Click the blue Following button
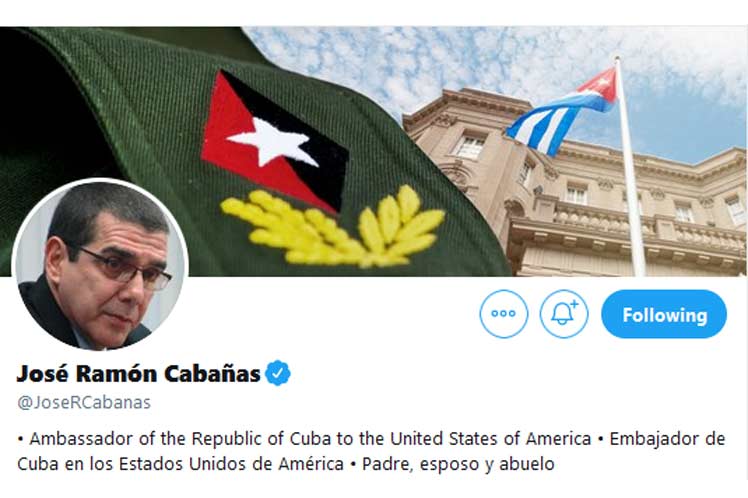Image resolution: width=748 pixels, height=498 pixels. click(664, 314)
